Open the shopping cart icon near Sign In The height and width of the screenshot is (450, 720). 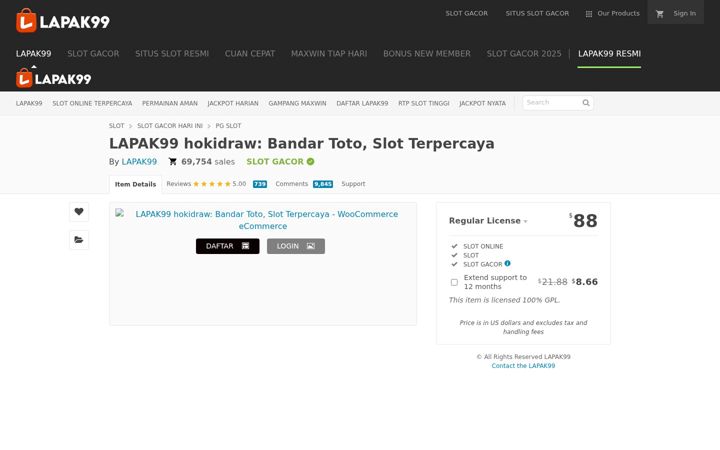pos(660,14)
